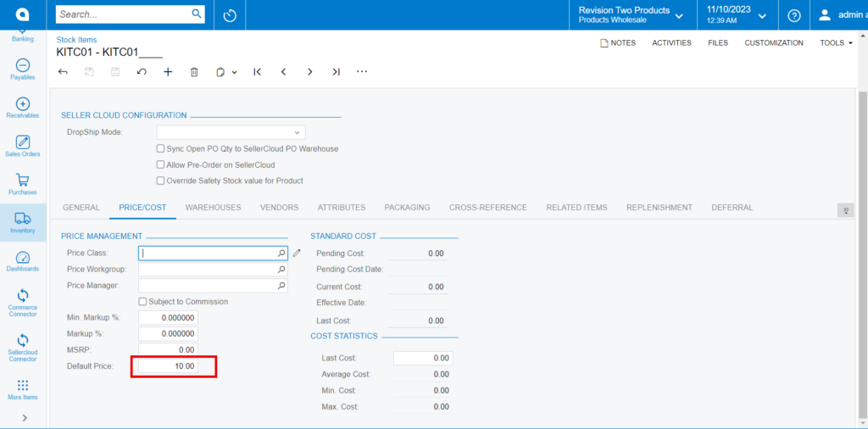
Task: Click the Last Cost field under Cost Statistics
Action: point(424,358)
